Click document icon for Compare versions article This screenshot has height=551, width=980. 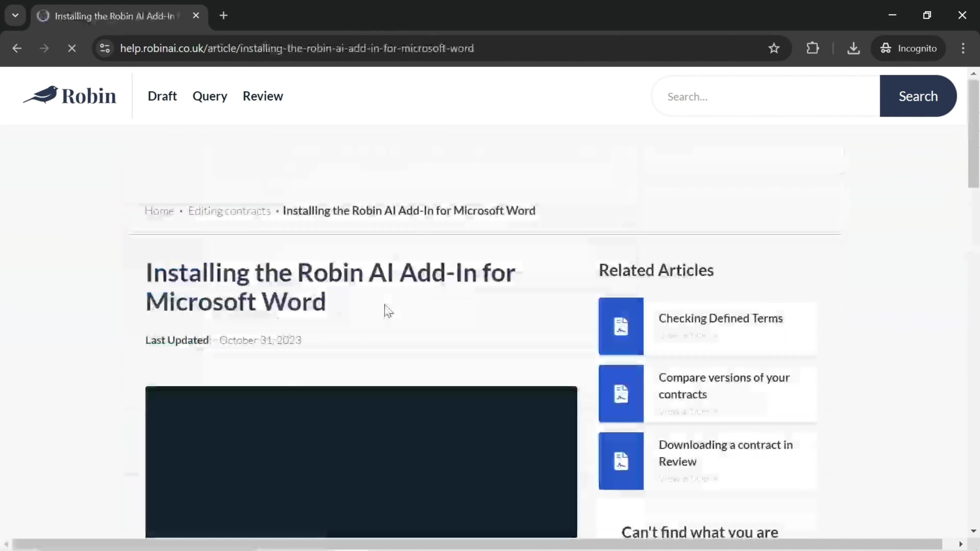click(621, 394)
